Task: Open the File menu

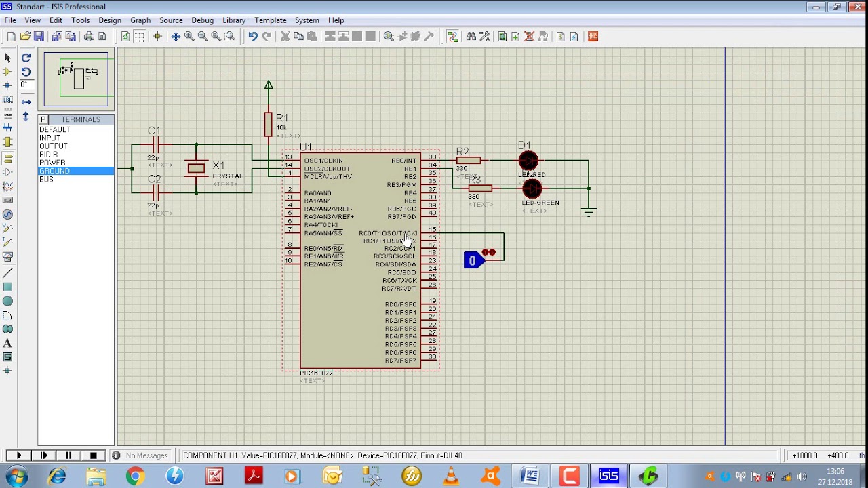Action: [x=10, y=20]
